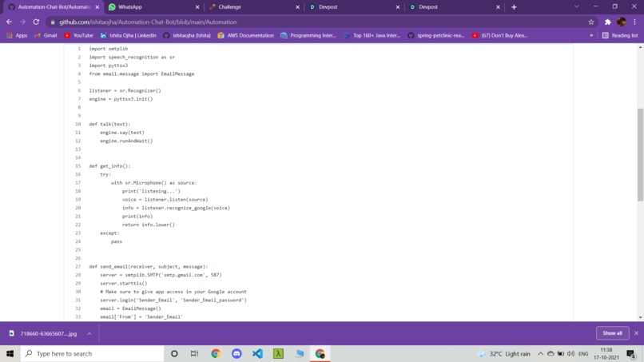Image resolution: width=644 pixels, height=362 pixels.
Task: Open ENG language indicator
Action: click(x=583, y=354)
